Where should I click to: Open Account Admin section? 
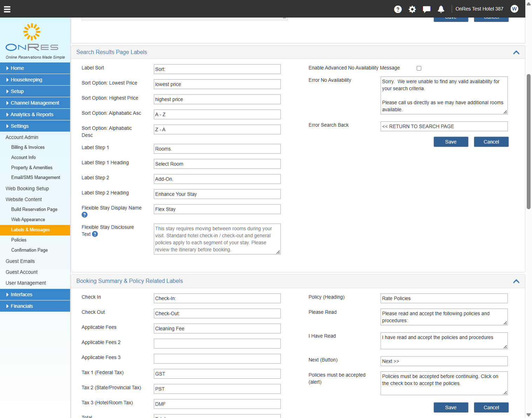[22, 137]
